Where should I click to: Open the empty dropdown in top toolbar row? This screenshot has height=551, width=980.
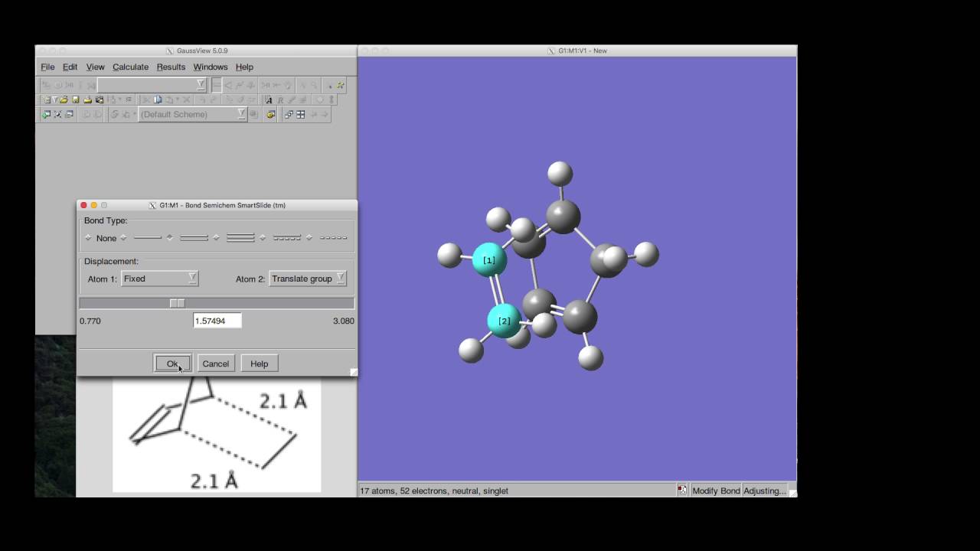coord(152,85)
